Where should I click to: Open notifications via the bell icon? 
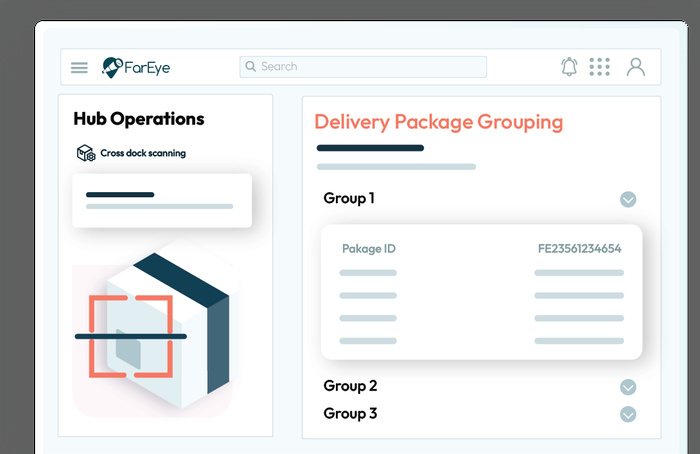tap(569, 67)
